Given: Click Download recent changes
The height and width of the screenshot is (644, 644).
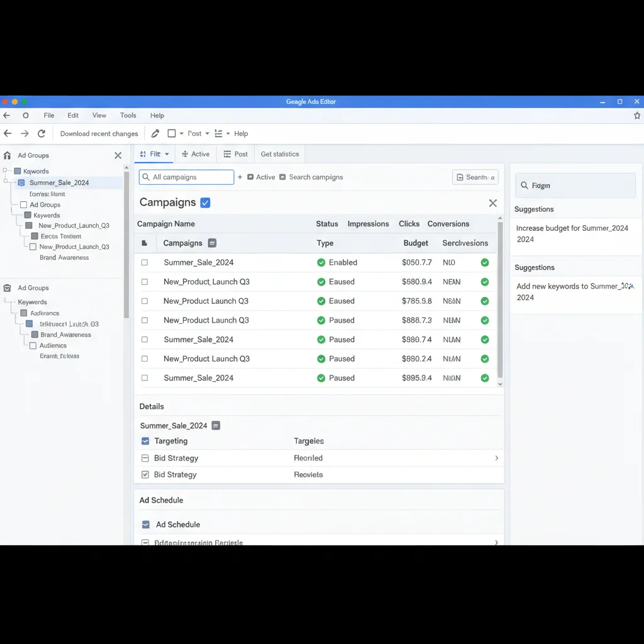Looking at the screenshot, I should [99, 133].
